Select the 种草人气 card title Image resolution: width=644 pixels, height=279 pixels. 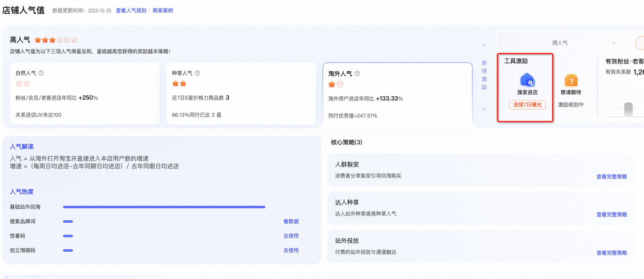click(x=182, y=73)
